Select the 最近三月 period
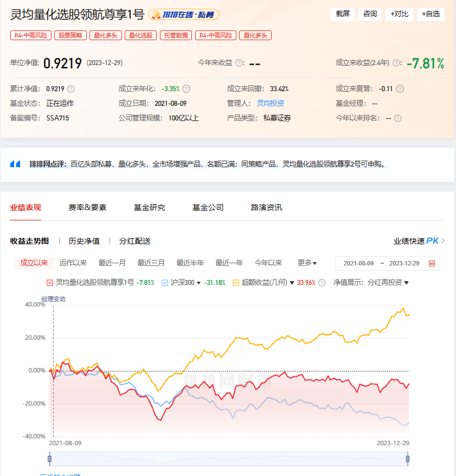The image size is (456, 476). point(151,263)
